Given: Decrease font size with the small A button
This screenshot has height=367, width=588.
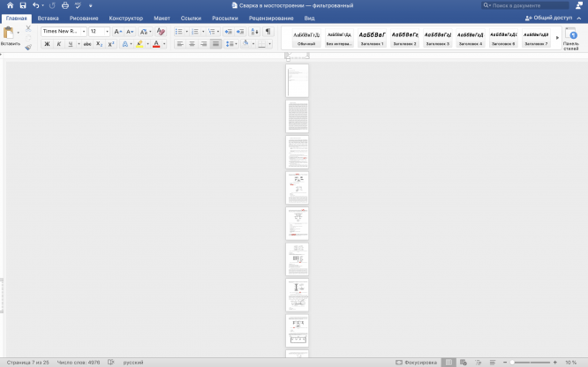Looking at the screenshot, I should [x=130, y=32].
